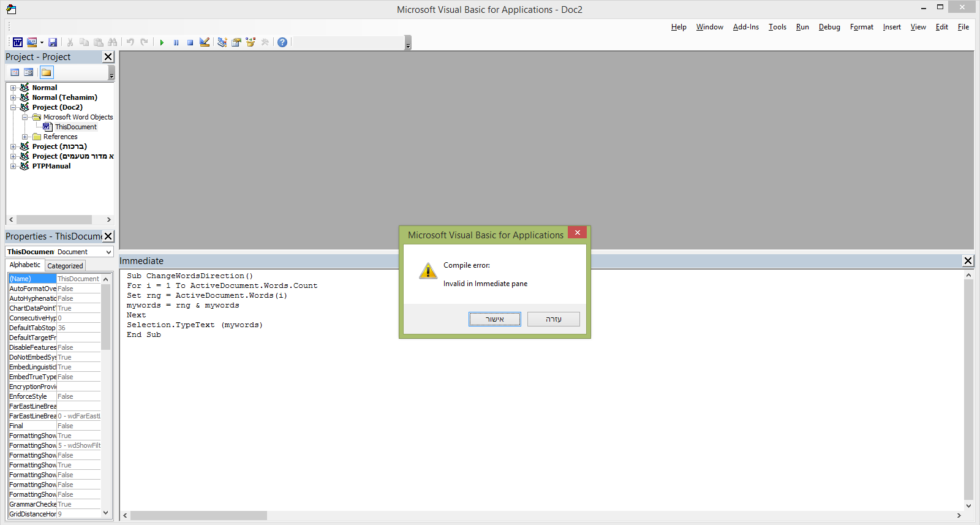Click the Properties list vertical scrollbar thumb
Viewport: 980px width, 525px height.
point(105,317)
